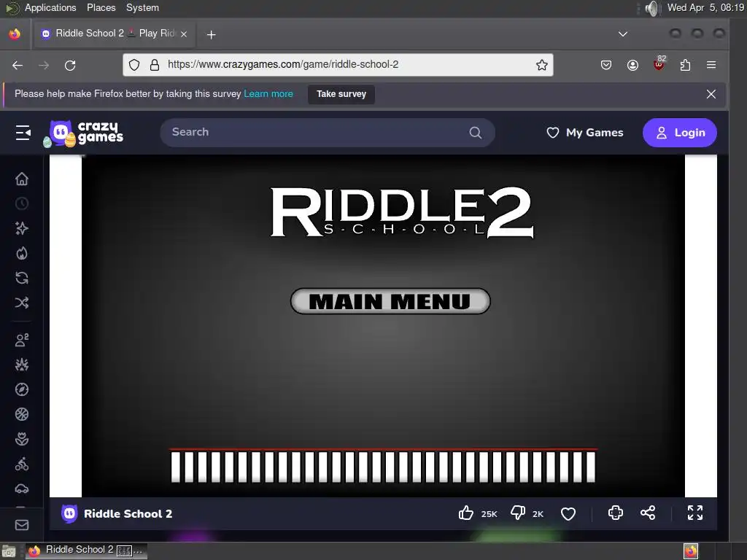747x560 pixels.
Task: Select the Riddle School 2 tab
Action: coord(113,34)
